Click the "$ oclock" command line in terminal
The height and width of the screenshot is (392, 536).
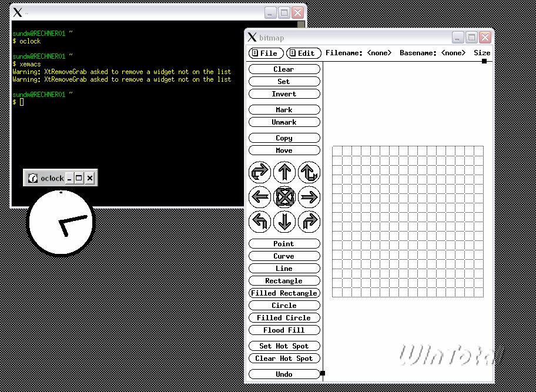click(x=26, y=41)
